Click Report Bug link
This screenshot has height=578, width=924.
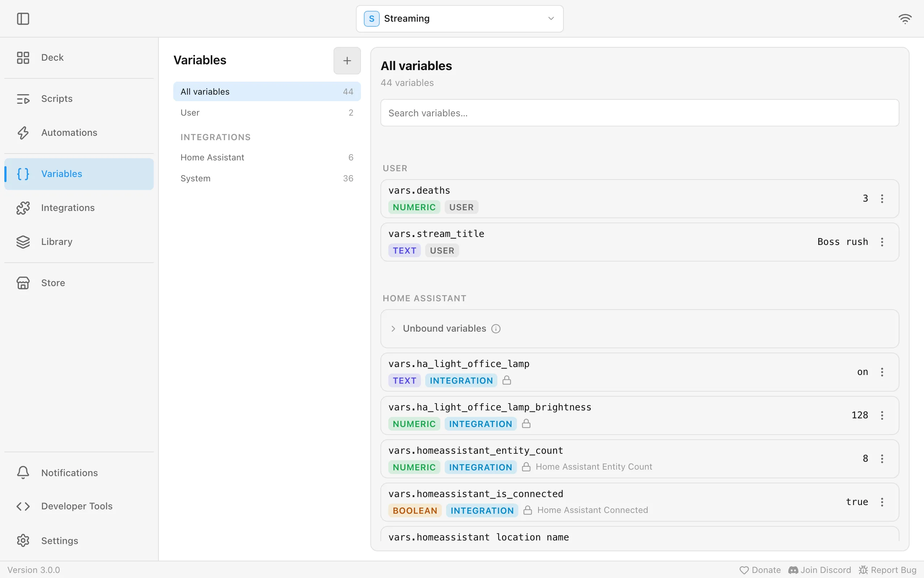[x=887, y=570]
